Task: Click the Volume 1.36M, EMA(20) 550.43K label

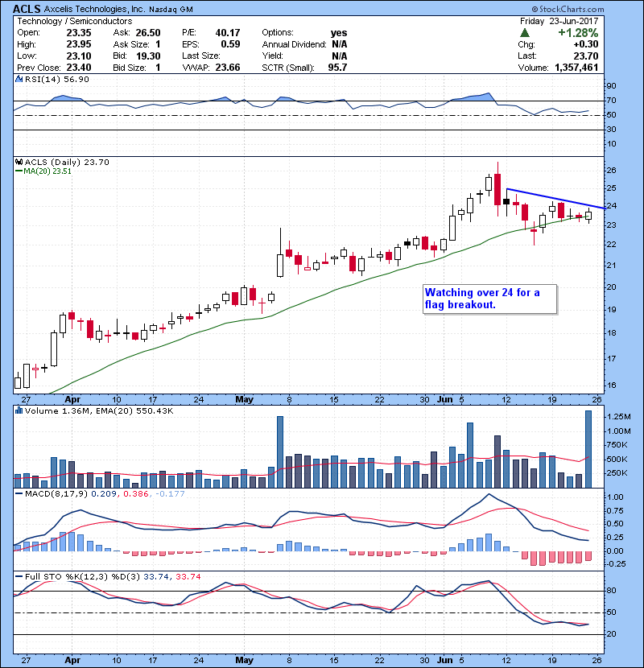Action: (x=99, y=410)
